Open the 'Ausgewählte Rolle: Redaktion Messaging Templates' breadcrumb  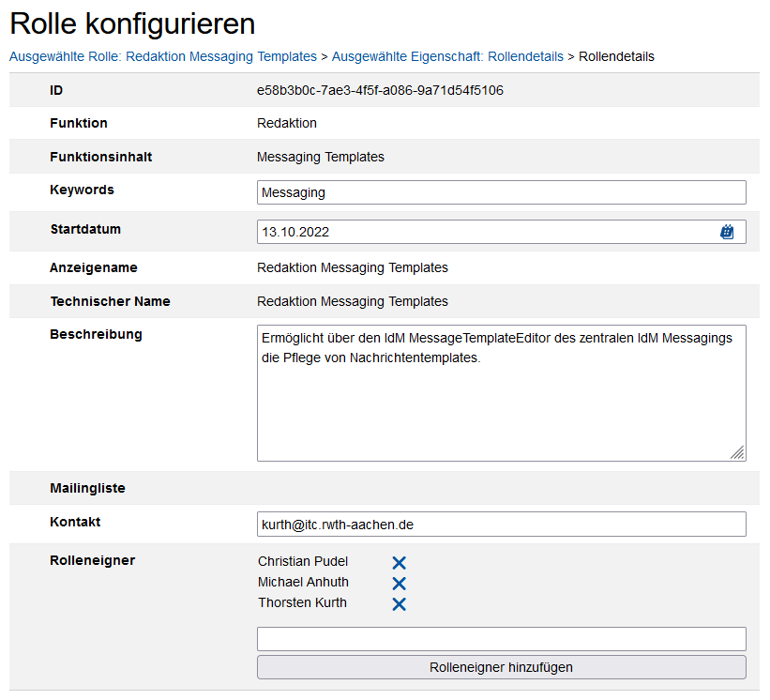click(x=163, y=56)
